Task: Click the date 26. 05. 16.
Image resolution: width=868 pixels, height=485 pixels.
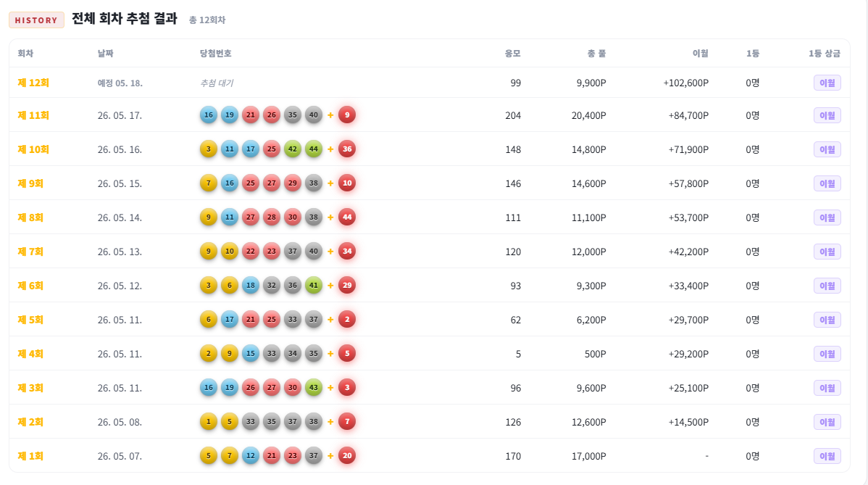Action: pos(120,149)
